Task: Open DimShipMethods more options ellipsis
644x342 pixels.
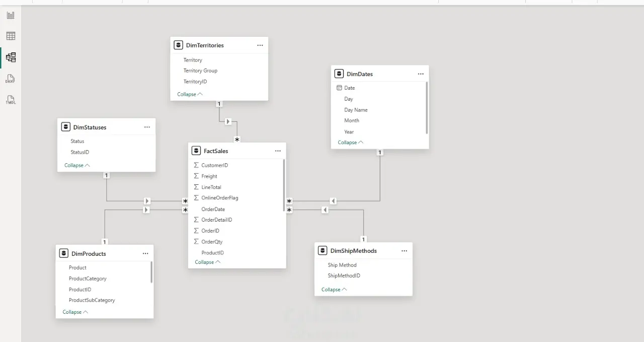Action: click(404, 251)
